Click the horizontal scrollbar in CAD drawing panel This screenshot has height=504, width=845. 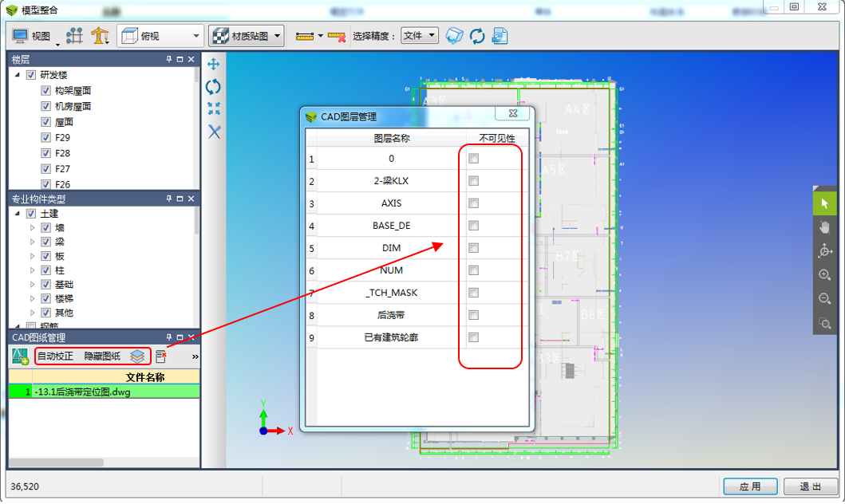click(57, 463)
